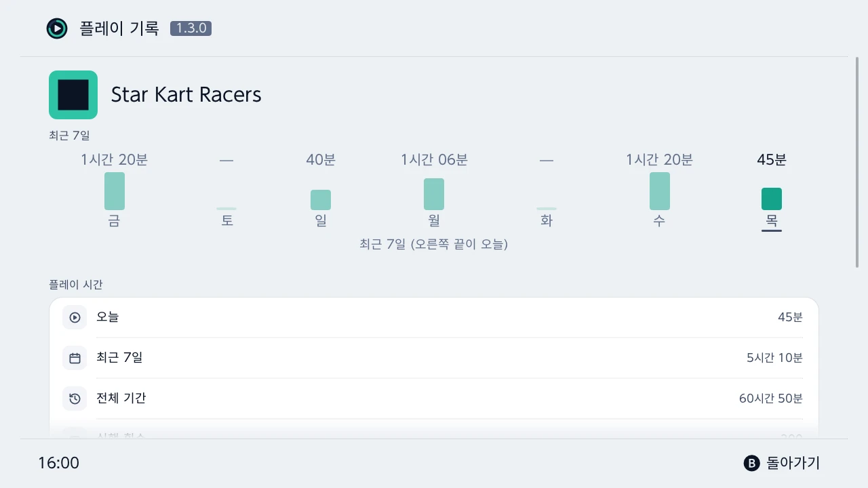Click the 60시간 50분 value
Screen dimensions: 868x488
point(771,399)
